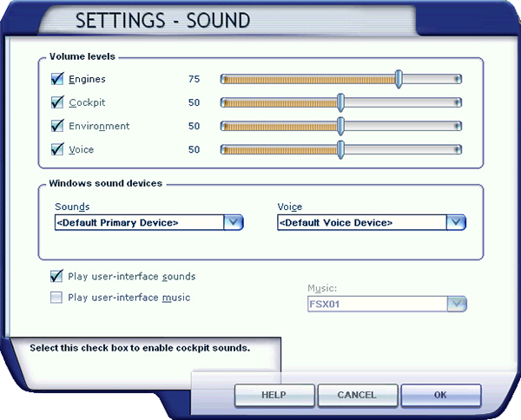Click the Engines volume value 75
521x420 pixels.
tap(194, 79)
